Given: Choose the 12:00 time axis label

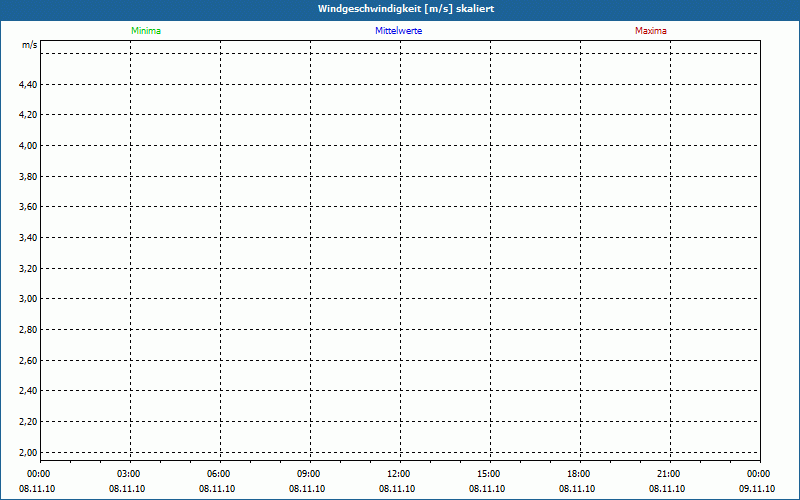Looking at the screenshot, I should pyautogui.click(x=398, y=474).
